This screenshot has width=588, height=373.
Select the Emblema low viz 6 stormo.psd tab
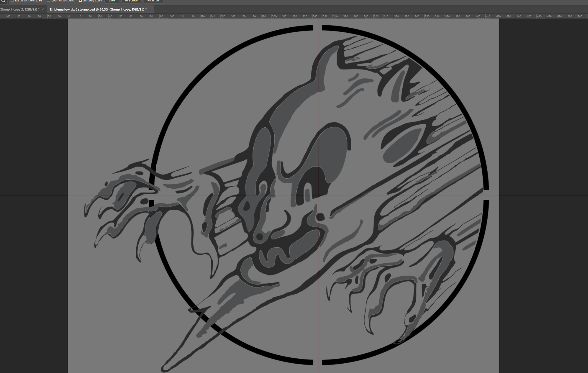pos(98,9)
